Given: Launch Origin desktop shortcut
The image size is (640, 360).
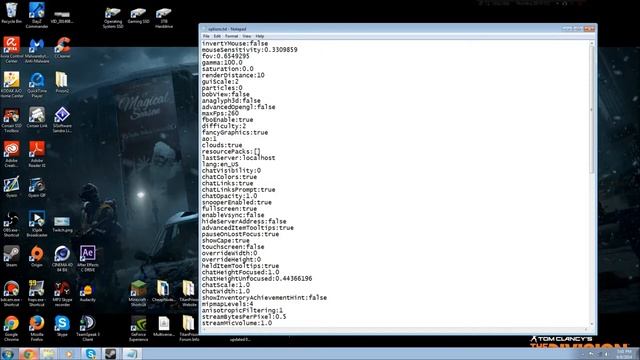Looking at the screenshot, I should tap(37, 256).
